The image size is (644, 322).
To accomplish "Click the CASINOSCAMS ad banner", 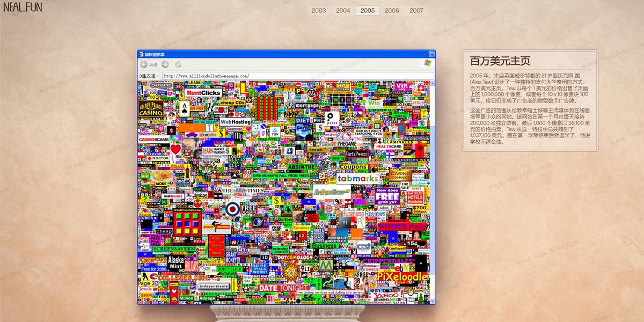I will pyautogui.click(x=153, y=140).
